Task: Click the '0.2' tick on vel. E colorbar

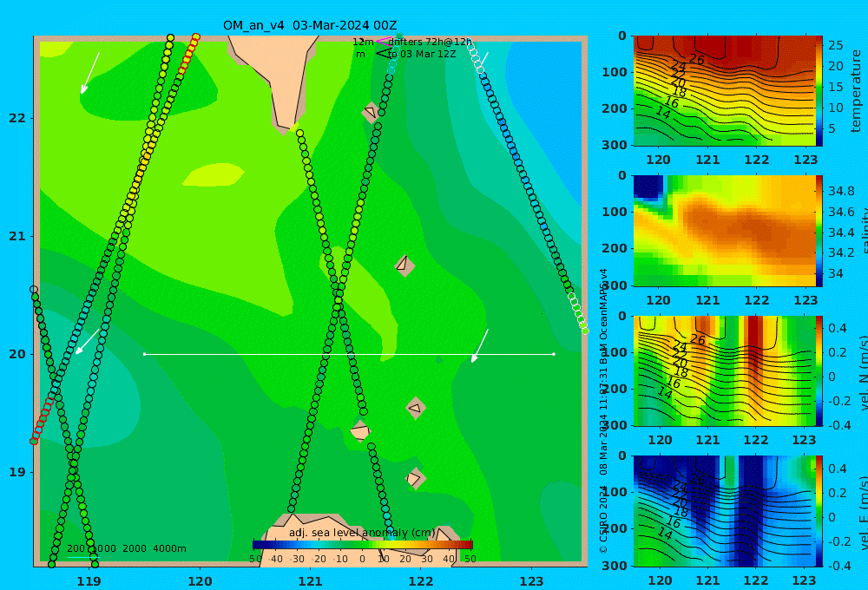Action: coord(838,493)
